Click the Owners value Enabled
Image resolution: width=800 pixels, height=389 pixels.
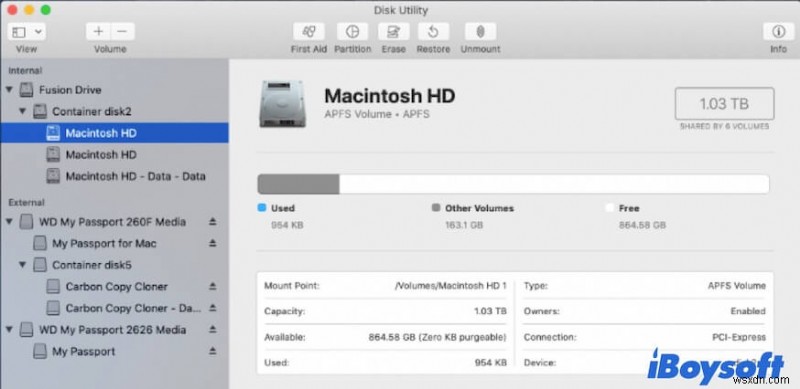748,311
